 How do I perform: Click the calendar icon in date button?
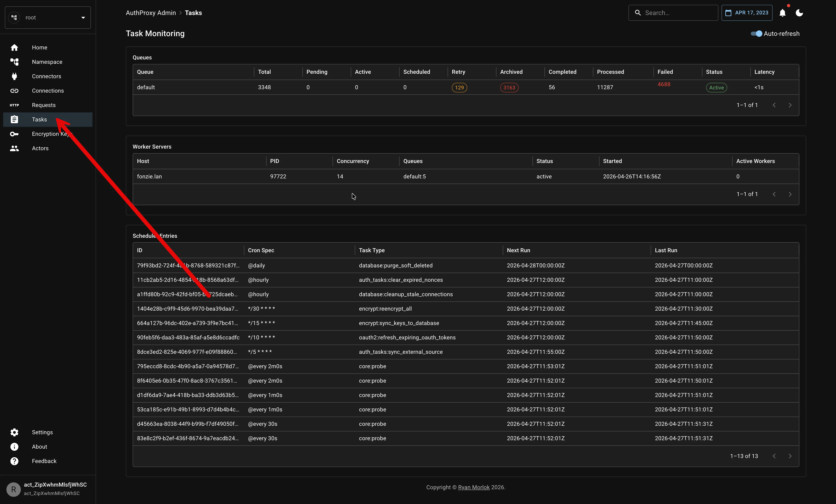coord(728,13)
